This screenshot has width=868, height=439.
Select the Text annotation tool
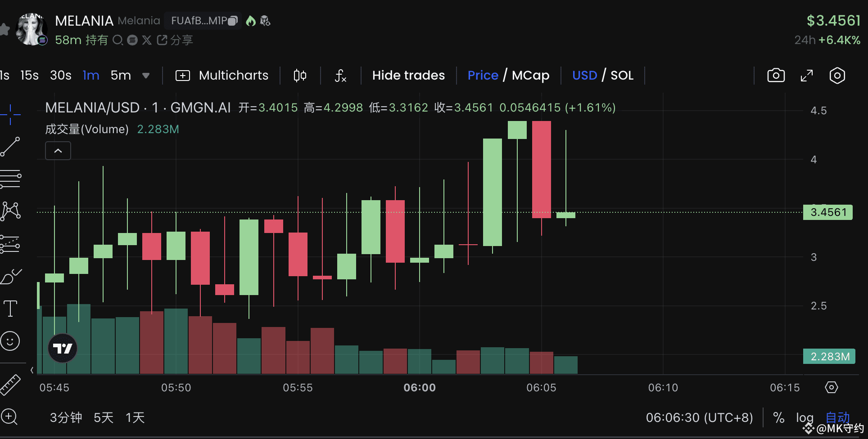click(x=10, y=309)
